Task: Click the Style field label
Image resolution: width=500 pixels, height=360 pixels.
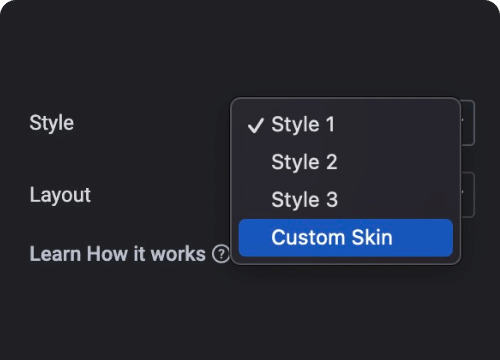Action: point(52,123)
